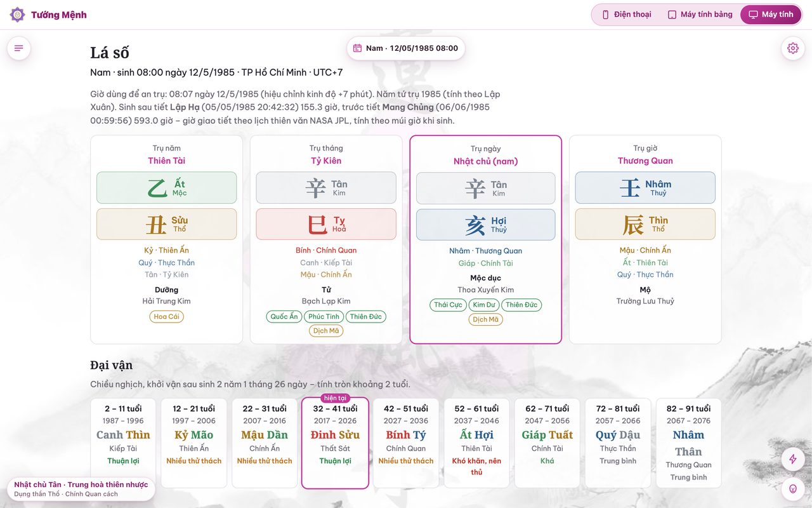Click the green 乙 Ất Mộc tile
This screenshot has height=508, width=812.
pyautogui.click(x=167, y=188)
